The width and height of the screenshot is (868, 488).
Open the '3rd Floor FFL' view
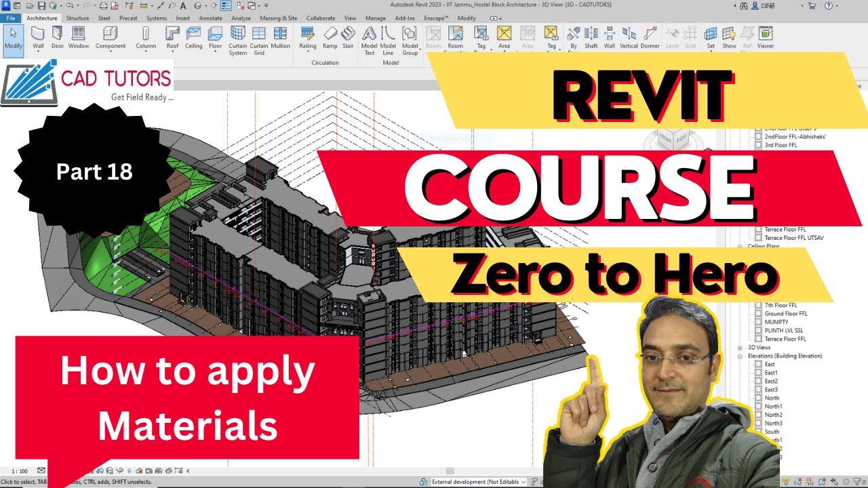coord(781,145)
